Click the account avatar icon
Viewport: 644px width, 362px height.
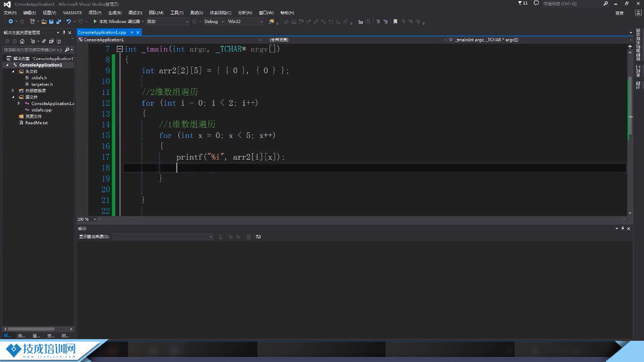[638, 13]
